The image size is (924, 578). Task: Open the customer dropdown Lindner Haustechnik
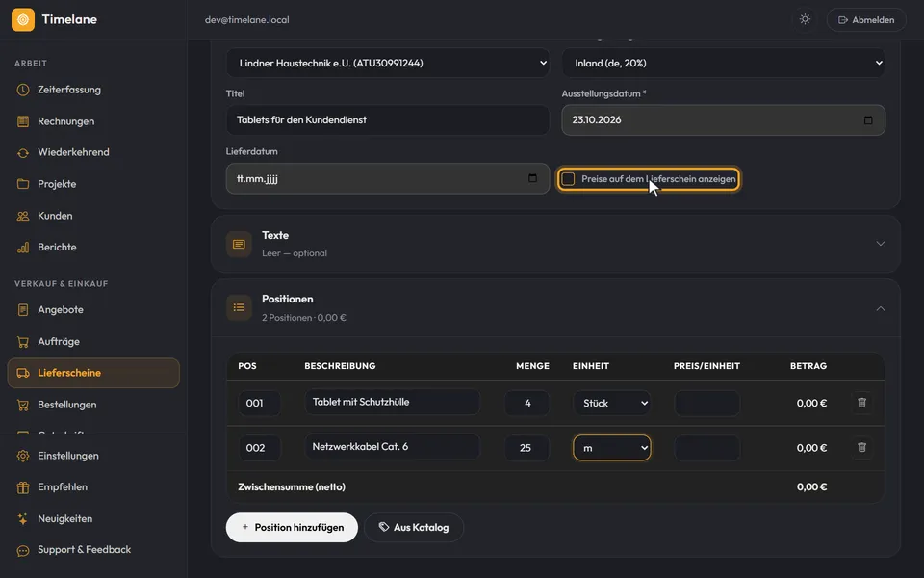(x=388, y=63)
